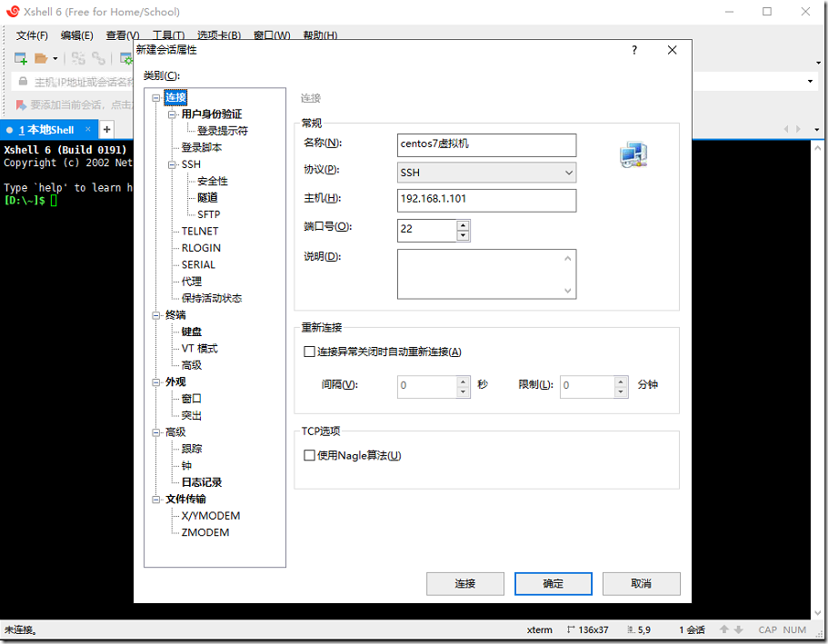Click the 端口号 field showing 22
This screenshot has width=828, height=644.
[x=426, y=230]
